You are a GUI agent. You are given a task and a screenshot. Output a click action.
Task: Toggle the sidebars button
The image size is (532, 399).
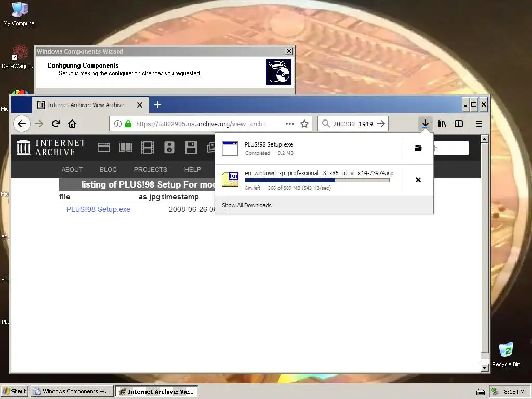459,124
